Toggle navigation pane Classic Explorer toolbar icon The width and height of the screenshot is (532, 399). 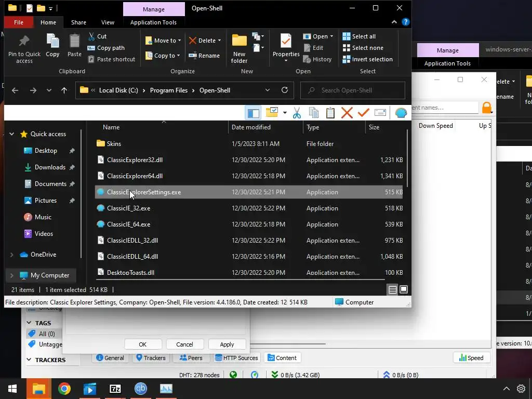253,113
